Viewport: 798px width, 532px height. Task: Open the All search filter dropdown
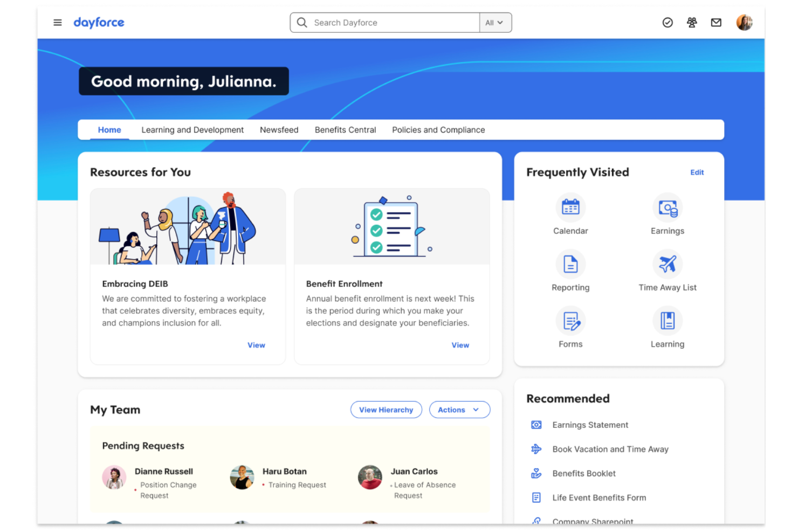point(494,22)
